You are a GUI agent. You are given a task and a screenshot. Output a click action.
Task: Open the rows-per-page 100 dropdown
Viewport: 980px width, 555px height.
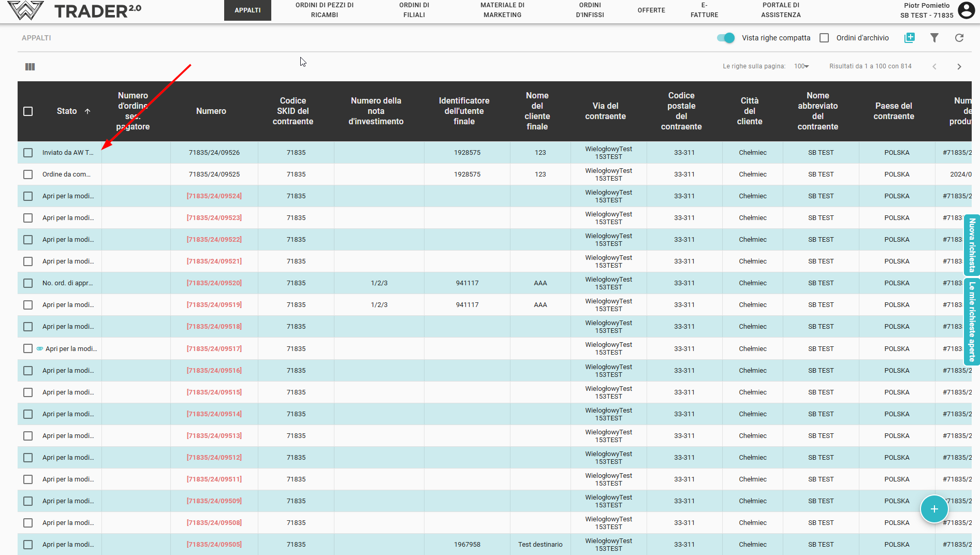pyautogui.click(x=801, y=66)
